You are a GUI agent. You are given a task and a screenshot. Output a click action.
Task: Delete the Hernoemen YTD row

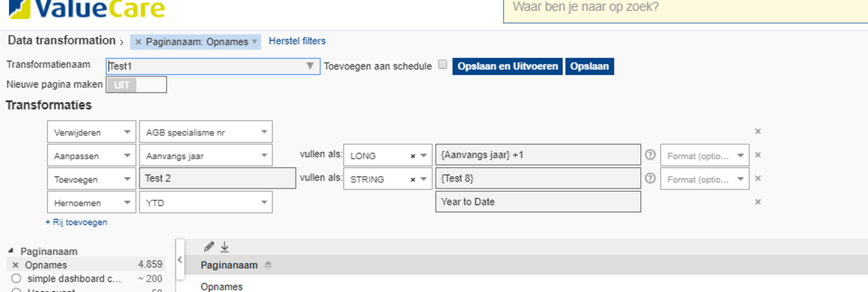pyautogui.click(x=757, y=202)
